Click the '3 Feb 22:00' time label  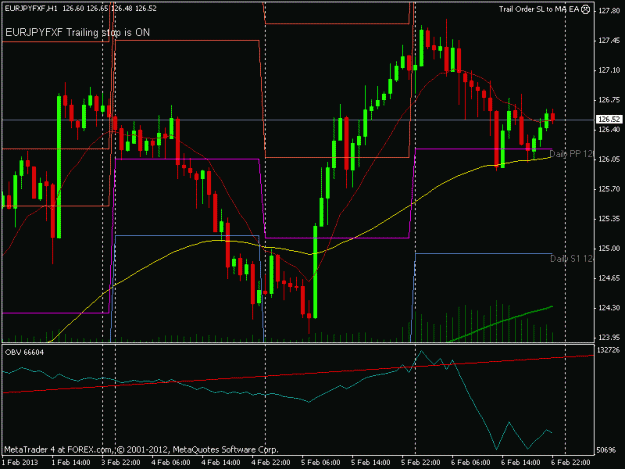click(x=121, y=463)
